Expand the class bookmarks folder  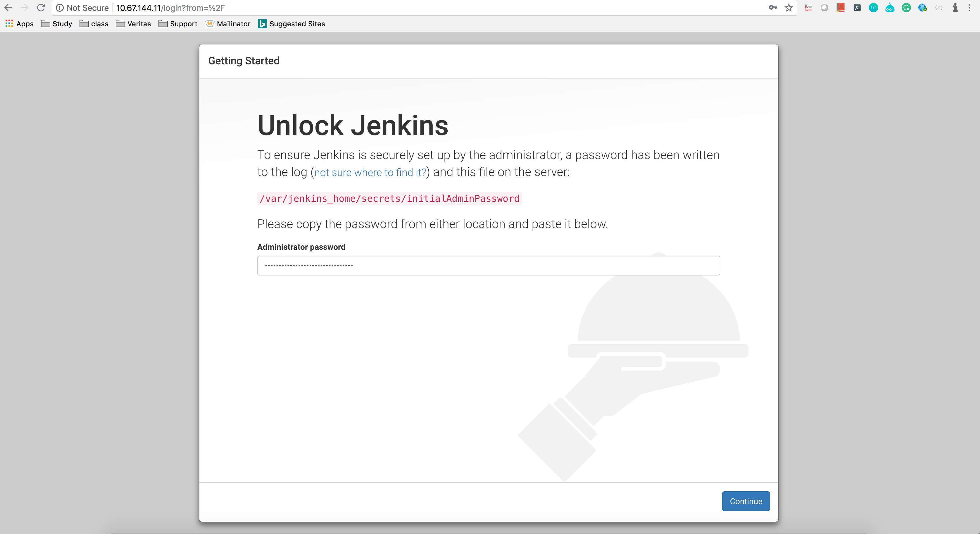point(94,24)
